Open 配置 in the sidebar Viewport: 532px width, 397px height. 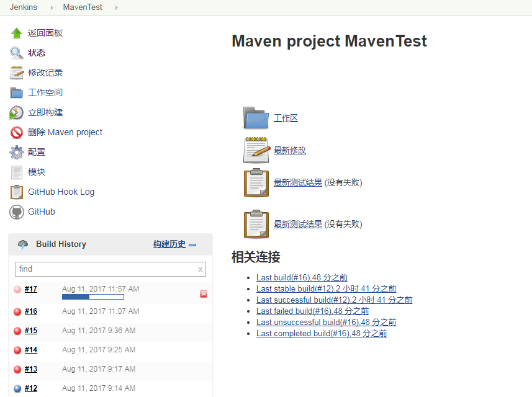(37, 152)
